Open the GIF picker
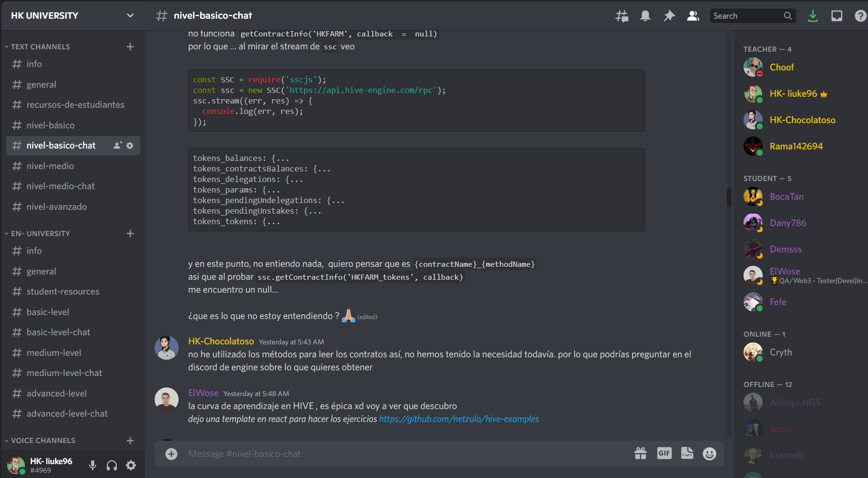868x478 pixels. [665, 453]
